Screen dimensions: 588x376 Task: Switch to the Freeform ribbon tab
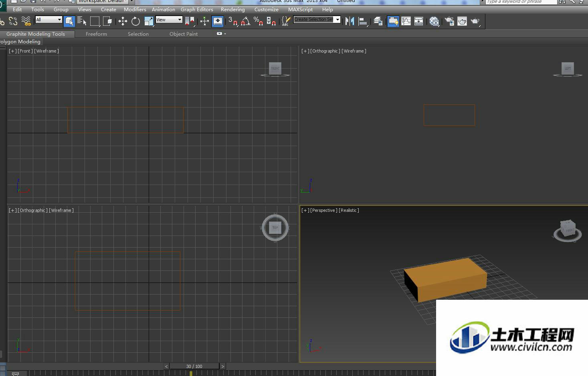click(96, 34)
